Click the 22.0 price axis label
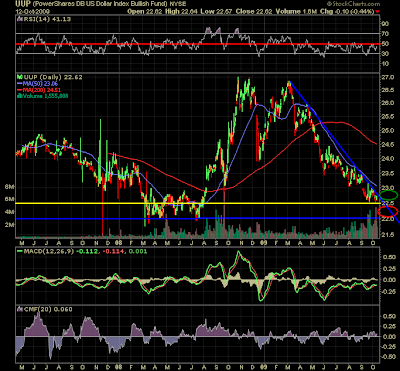 click(x=387, y=220)
